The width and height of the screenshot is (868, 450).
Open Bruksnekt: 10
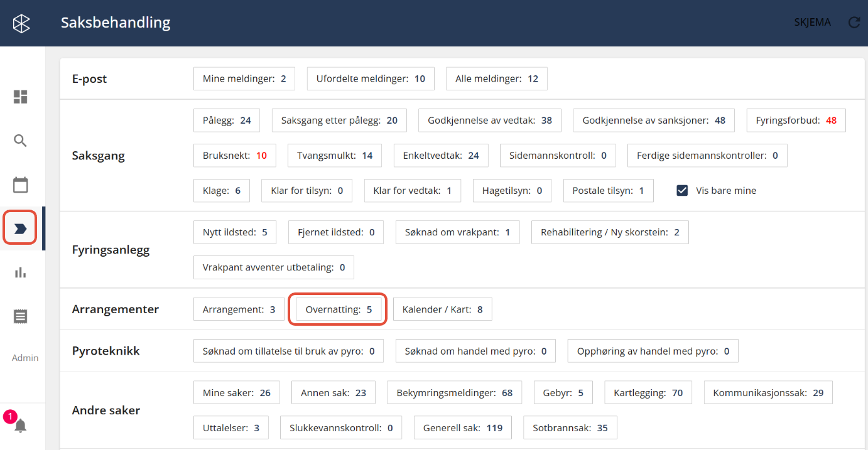235,156
